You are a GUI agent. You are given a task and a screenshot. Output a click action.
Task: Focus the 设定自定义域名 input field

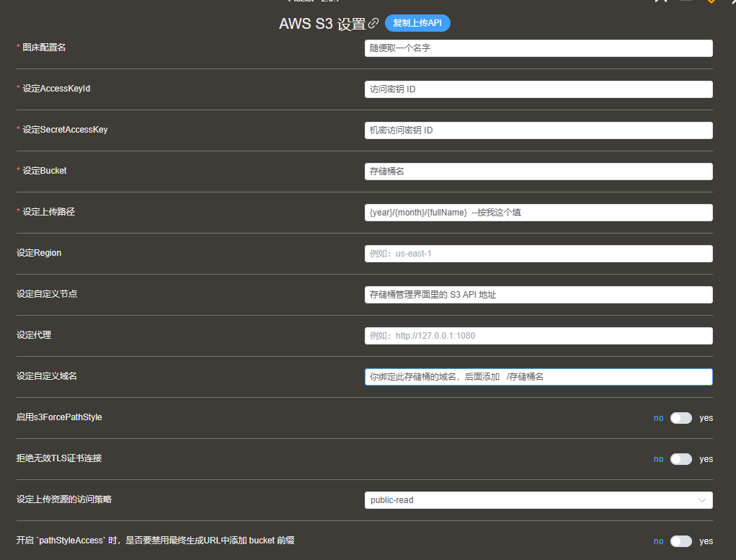click(538, 377)
